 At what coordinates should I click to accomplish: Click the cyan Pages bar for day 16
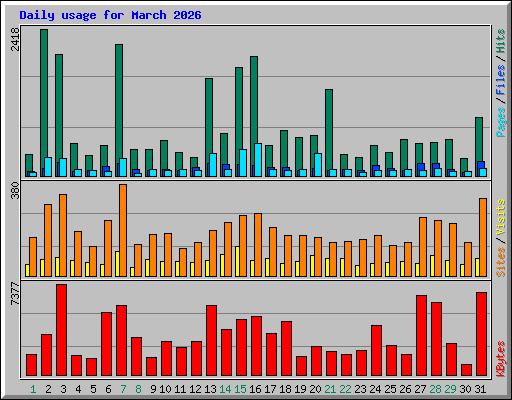pos(258,160)
